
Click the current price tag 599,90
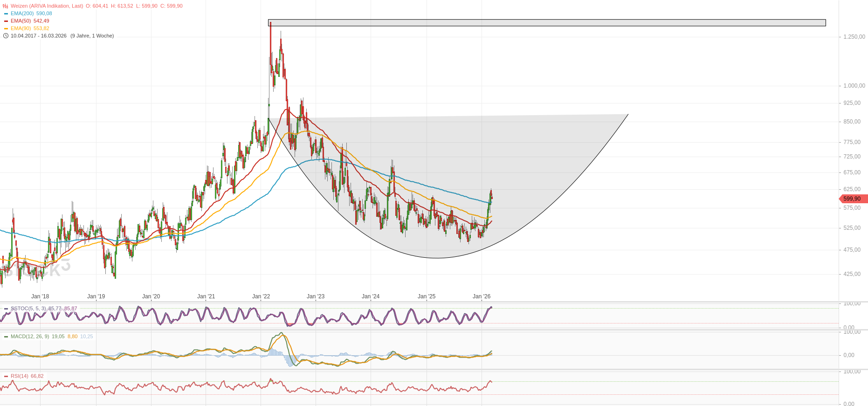point(853,199)
